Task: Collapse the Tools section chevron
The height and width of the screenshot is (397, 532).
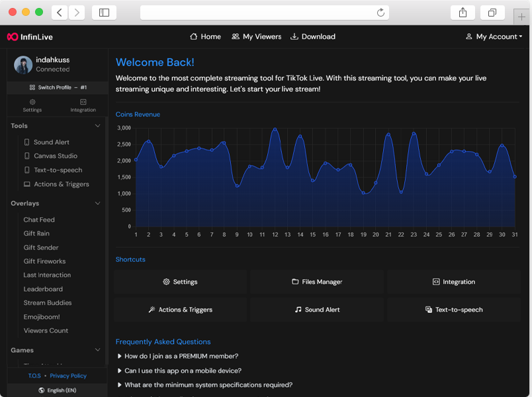Action: 98,126
